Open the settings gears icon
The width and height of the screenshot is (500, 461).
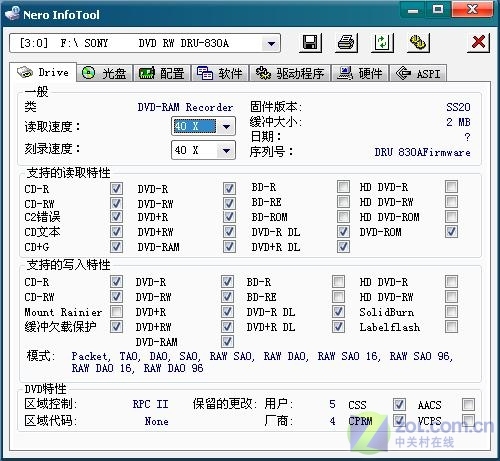click(x=418, y=43)
